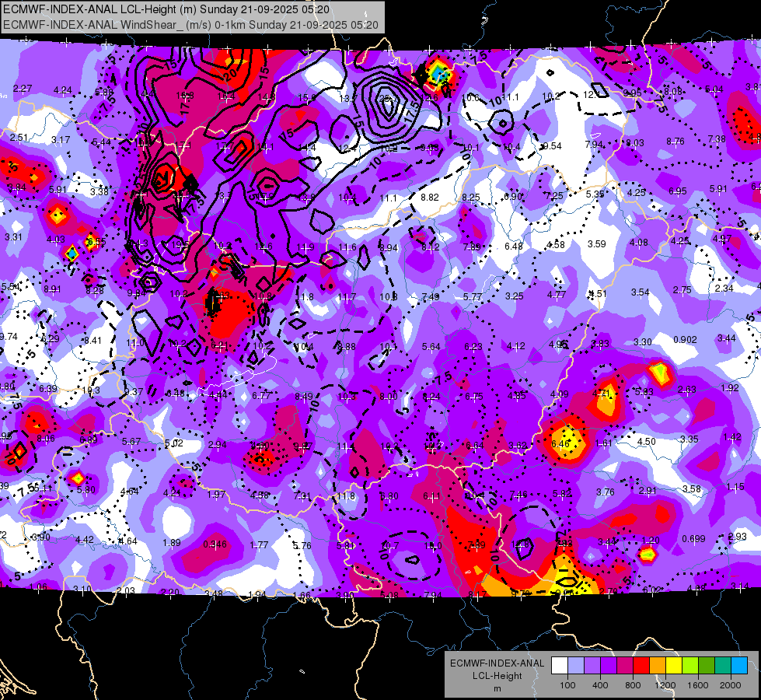Click the light purple legend swatch before 400
The width and height of the screenshot is (761, 700).
coord(592,666)
